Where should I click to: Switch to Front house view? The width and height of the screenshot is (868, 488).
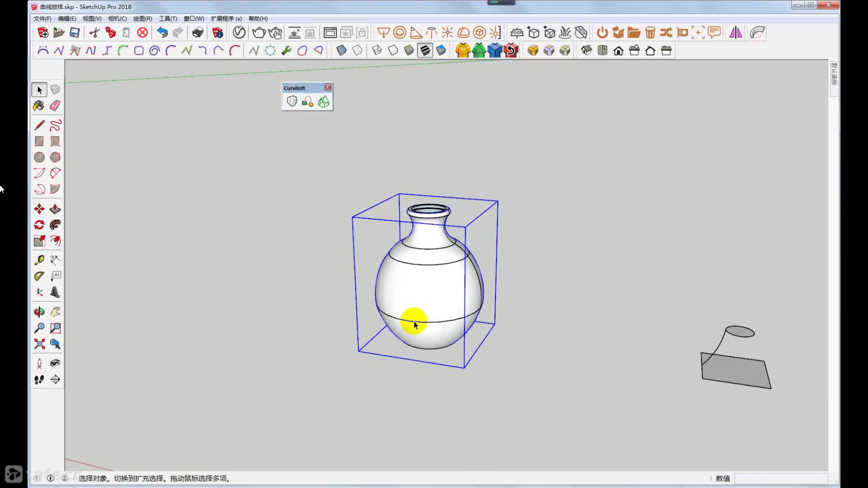(x=618, y=51)
